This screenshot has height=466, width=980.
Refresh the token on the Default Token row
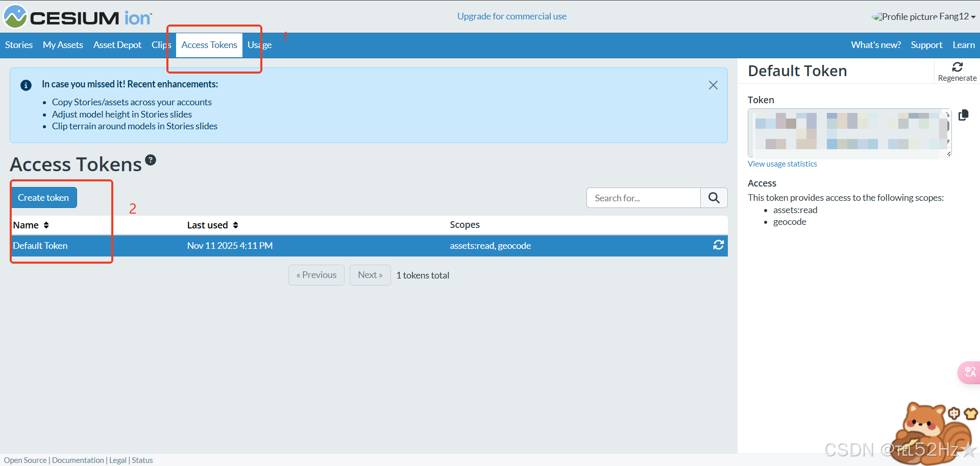click(x=718, y=245)
